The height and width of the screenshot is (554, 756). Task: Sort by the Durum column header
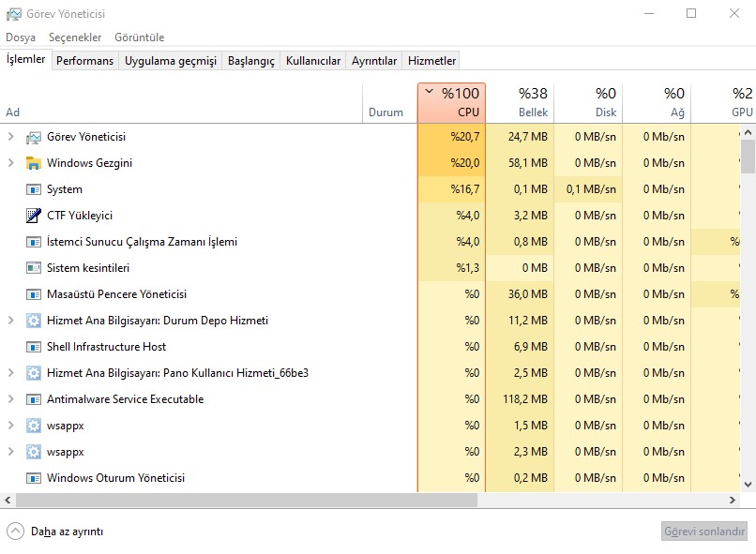[390, 102]
